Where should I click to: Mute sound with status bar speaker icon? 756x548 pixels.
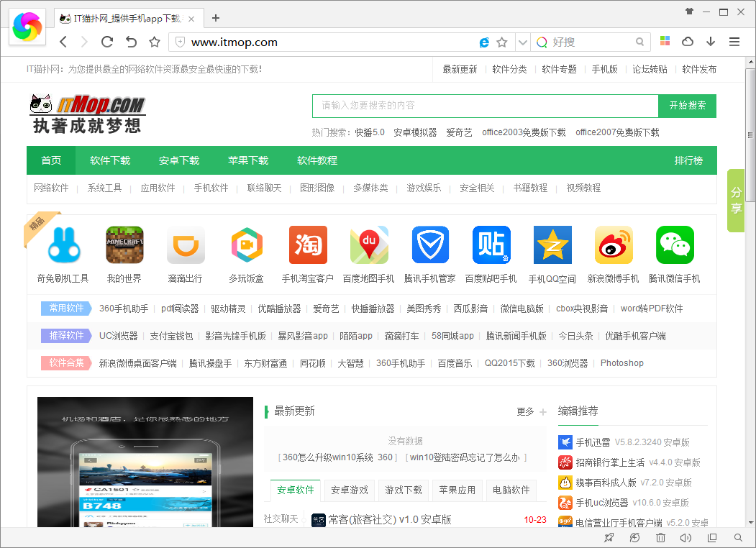pyautogui.click(x=686, y=537)
